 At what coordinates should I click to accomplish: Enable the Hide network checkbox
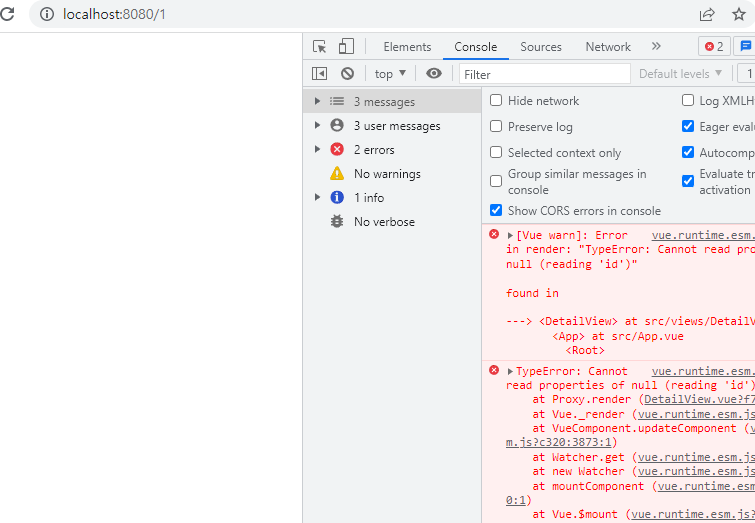[496, 100]
